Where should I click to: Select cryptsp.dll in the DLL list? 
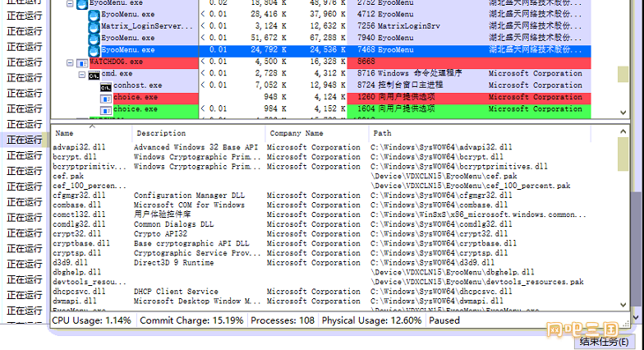coord(76,253)
